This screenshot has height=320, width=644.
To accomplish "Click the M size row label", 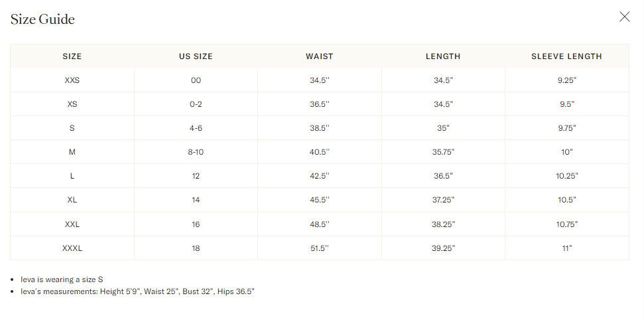I will [x=72, y=152].
